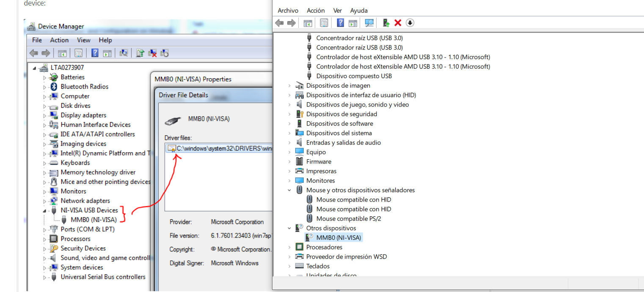This screenshot has height=292, width=644.
Task: Select Impresoras in Spanish device tree
Action: [321, 171]
